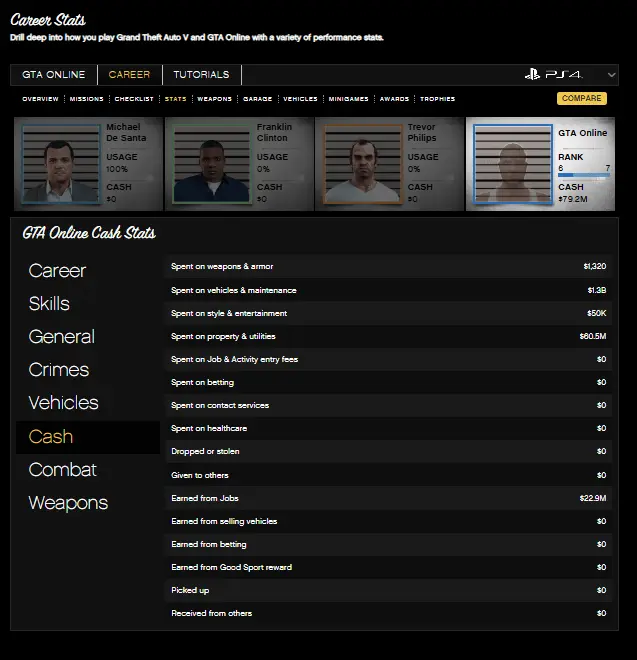This screenshot has height=660, width=637.
Task: Click the 'Spent on vehicles & maintenance' row
Action: tap(389, 290)
